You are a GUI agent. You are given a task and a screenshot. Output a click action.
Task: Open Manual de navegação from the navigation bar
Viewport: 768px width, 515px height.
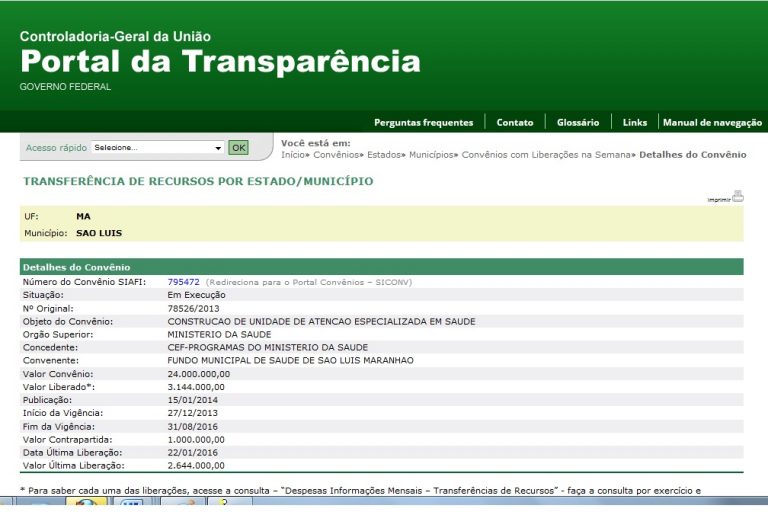[x=712, y=123]
